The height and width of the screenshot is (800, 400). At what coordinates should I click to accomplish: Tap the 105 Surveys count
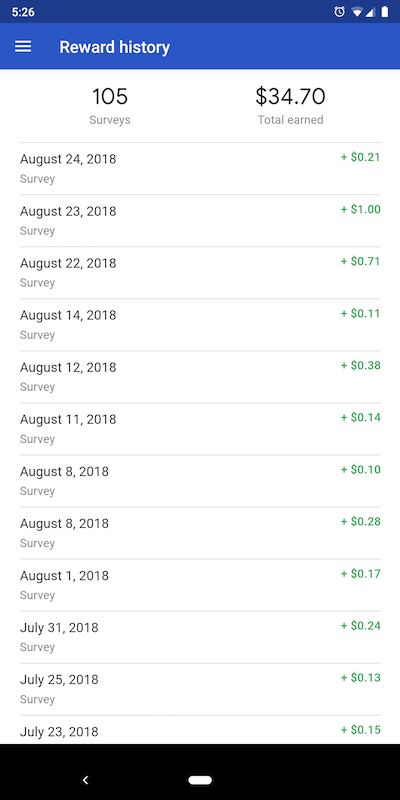110,106
